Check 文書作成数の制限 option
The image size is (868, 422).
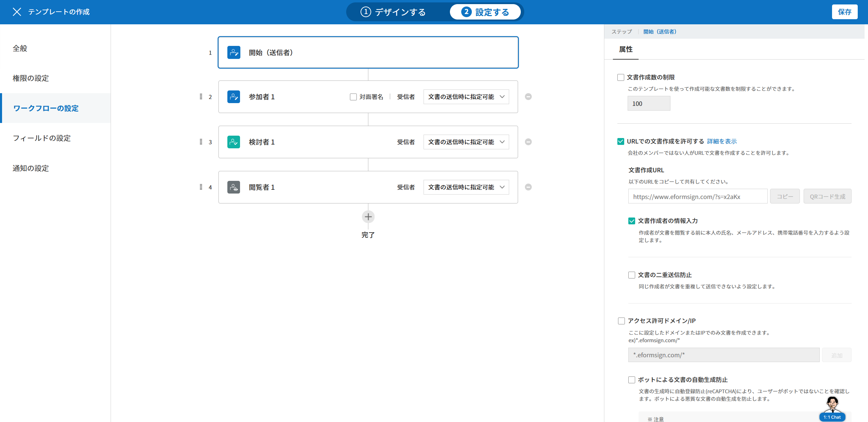coord(621,77)
